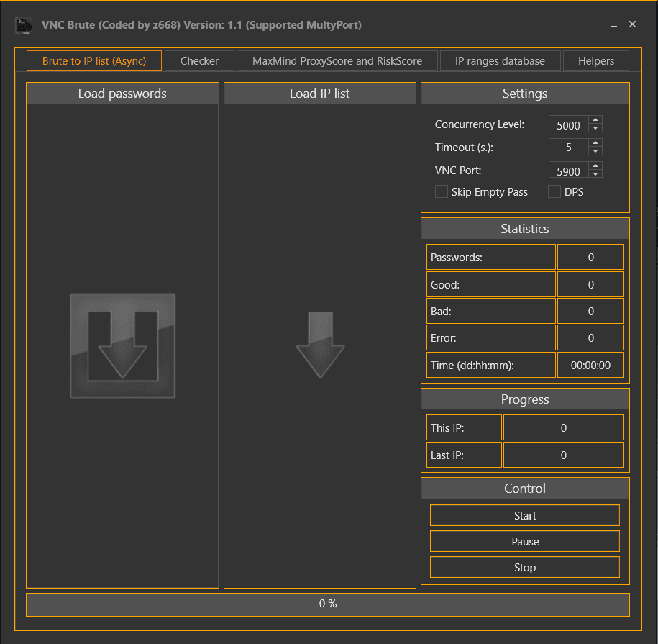Click the Concurrency Level number field
658x644 pixels.
point(568,125)
